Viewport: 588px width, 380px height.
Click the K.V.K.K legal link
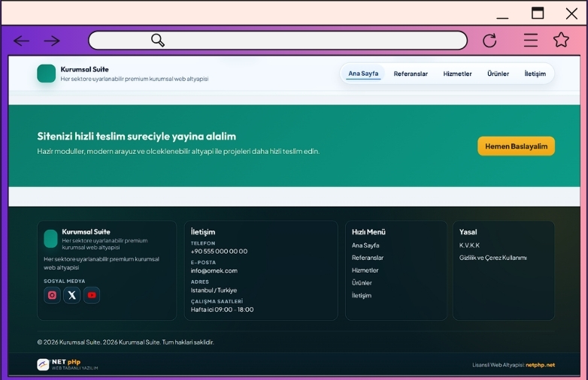469,246
